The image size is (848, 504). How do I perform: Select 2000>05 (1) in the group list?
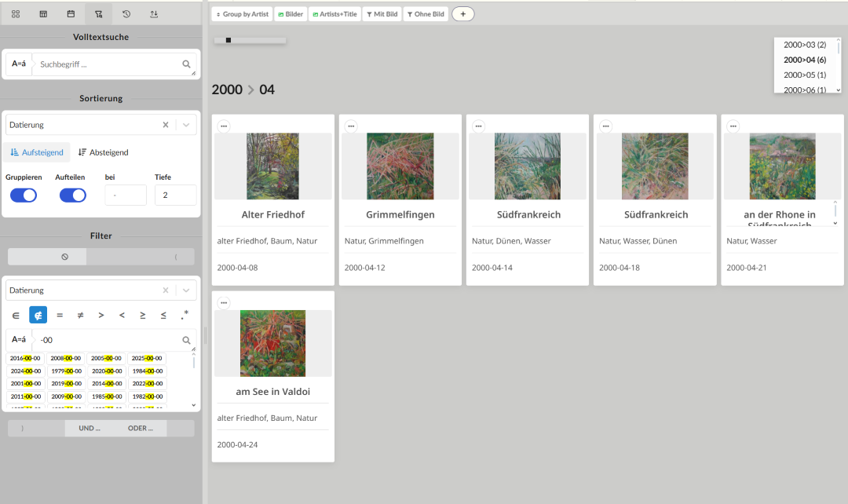[804, 75]
